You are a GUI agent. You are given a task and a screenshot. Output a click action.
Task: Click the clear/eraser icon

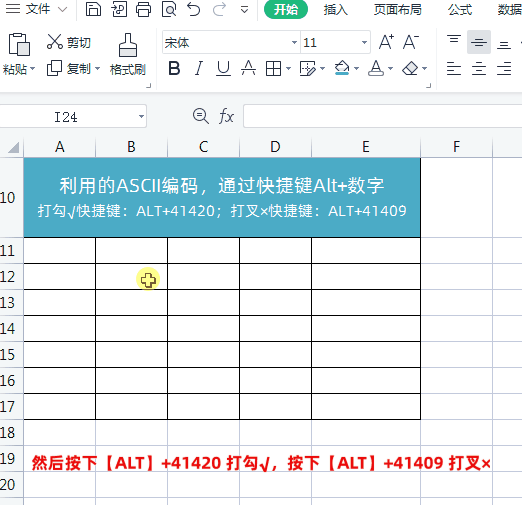410,69
